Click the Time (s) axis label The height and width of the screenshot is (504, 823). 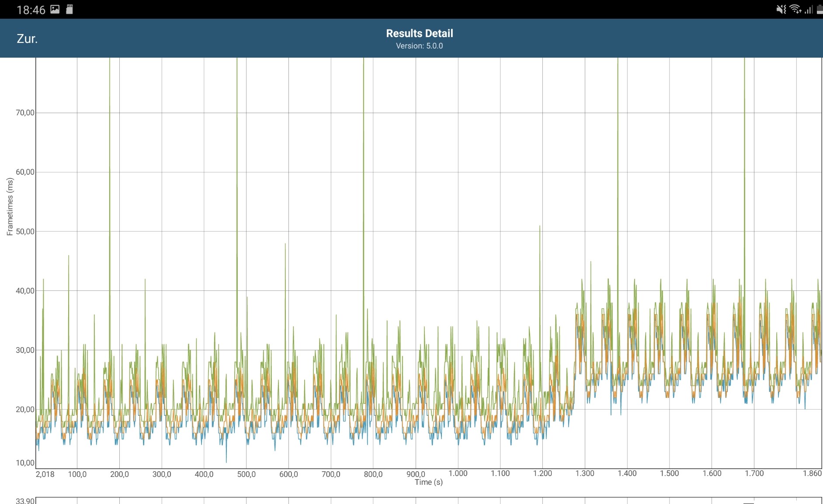[x=428, y=482]
